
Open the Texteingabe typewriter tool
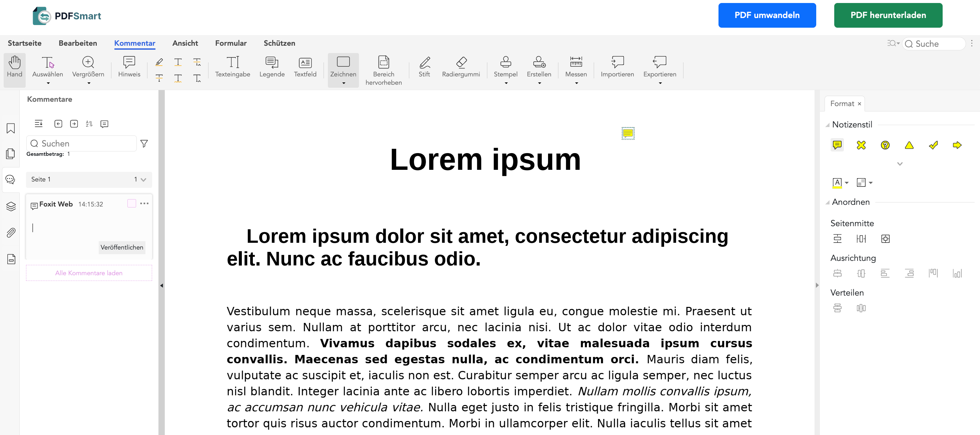(x=232, y=67)
